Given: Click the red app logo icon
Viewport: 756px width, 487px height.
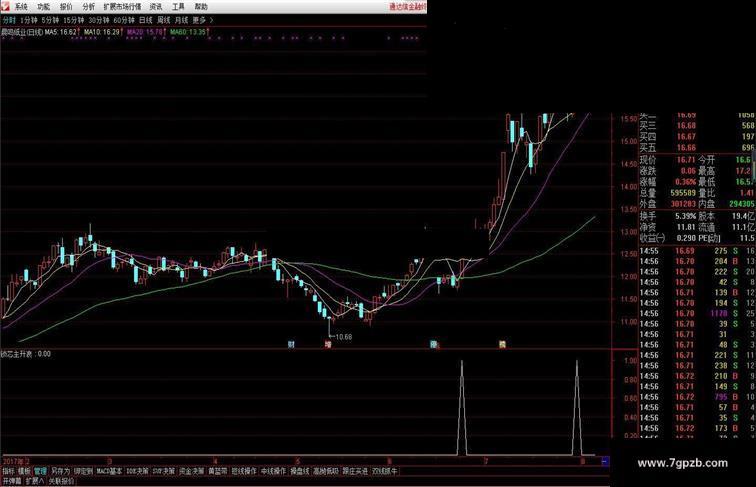Looking at the screenshot, I should [x=5, y=6].
